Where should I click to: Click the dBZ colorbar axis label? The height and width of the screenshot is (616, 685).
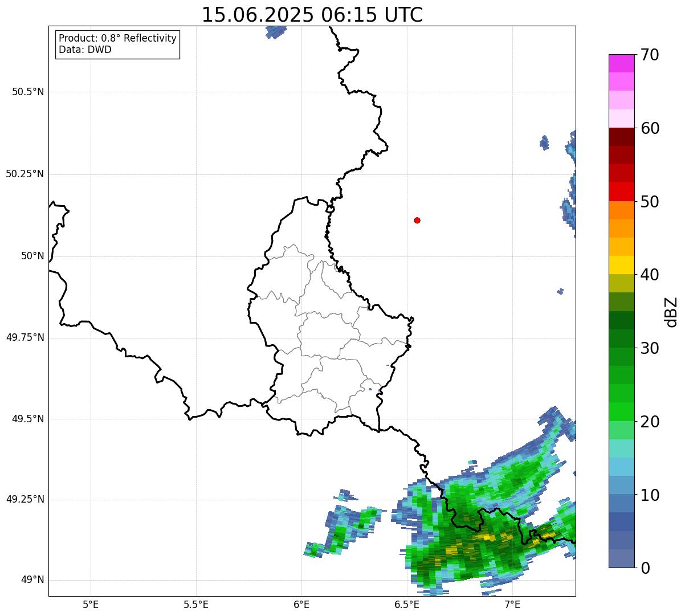(x=671, y=312)
